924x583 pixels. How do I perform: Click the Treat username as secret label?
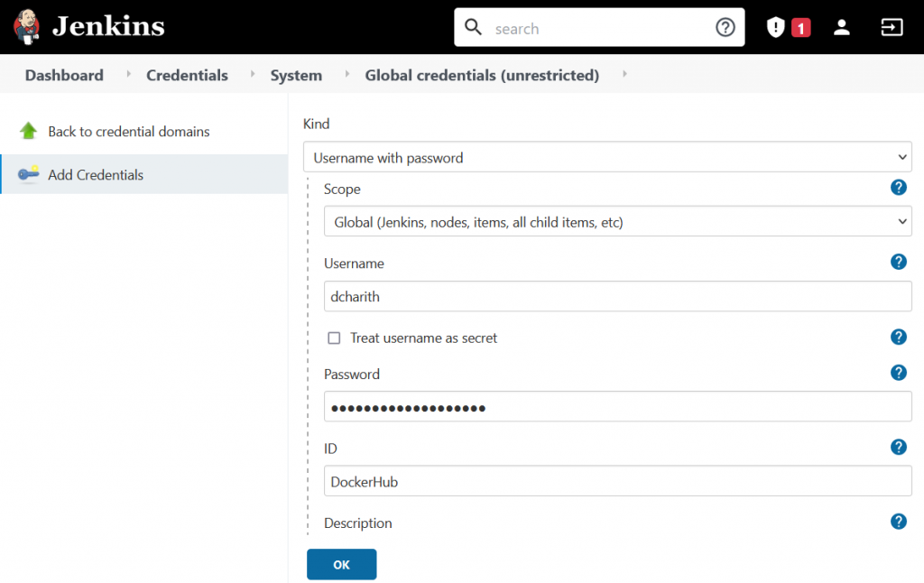424,338
